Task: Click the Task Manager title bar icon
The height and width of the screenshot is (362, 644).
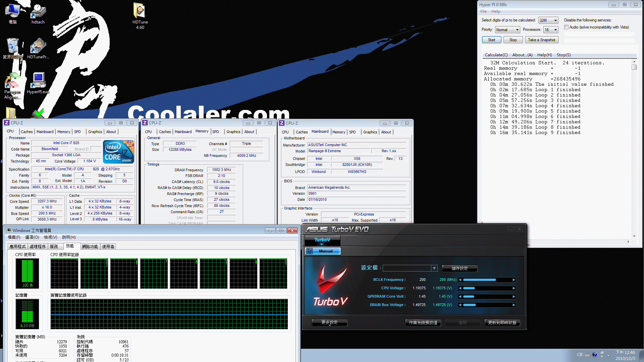Action: [x=9, y=231]
